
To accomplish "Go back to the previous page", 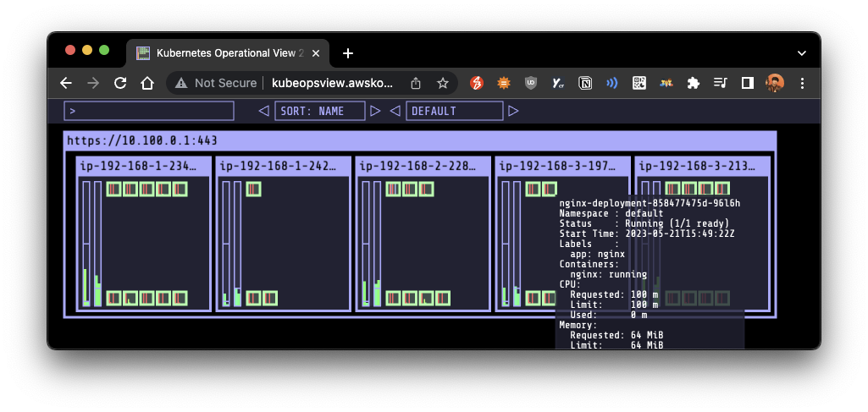I will pos(66,83).
